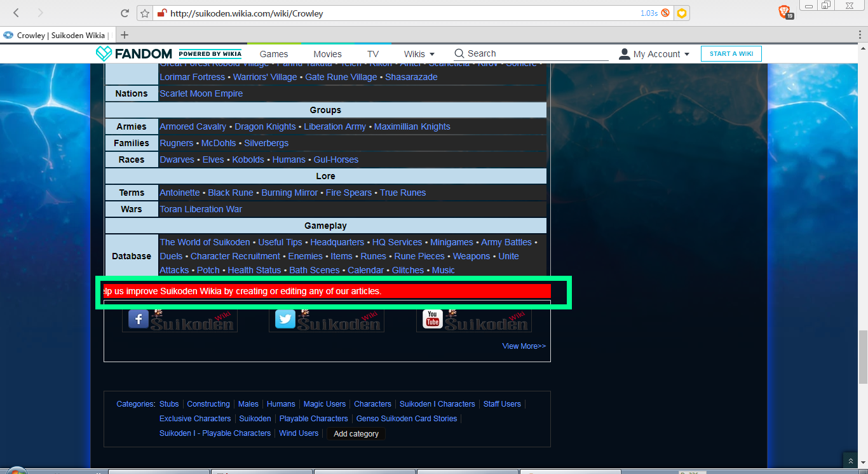Open the True Runes link
The height and width of the screenshot is (474, 868).
tap(403, 193)
